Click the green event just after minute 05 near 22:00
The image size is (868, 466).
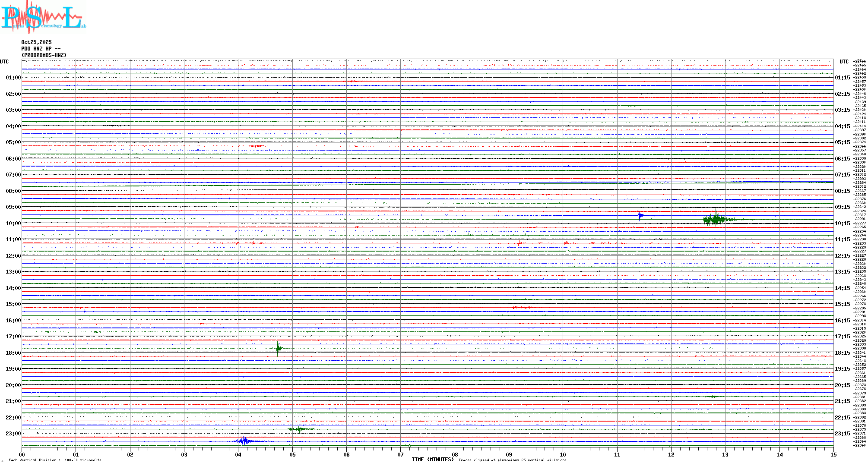[298, 429]
